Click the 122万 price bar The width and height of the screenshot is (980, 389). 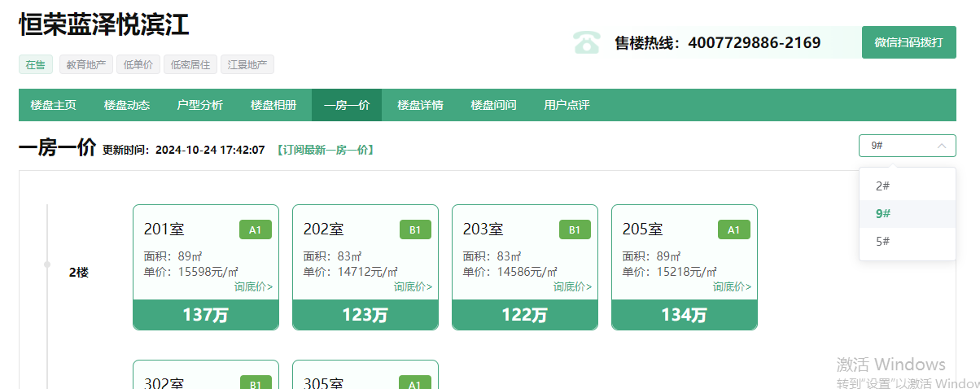coord(525,315)
